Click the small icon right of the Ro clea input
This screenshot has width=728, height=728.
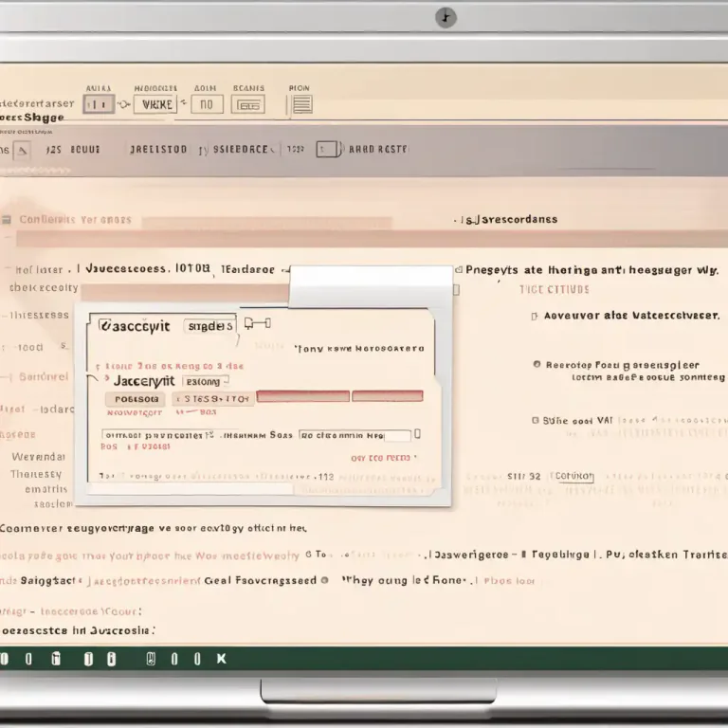(417, 433)
